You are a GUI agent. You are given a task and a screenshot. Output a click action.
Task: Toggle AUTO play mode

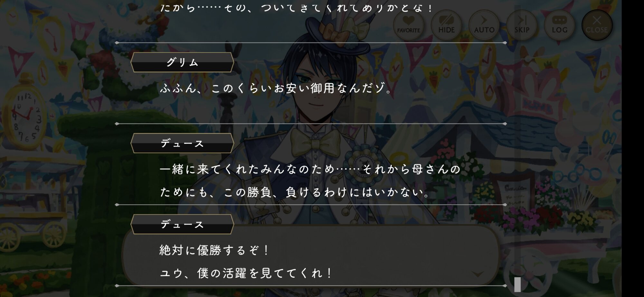tap(484, 25)
